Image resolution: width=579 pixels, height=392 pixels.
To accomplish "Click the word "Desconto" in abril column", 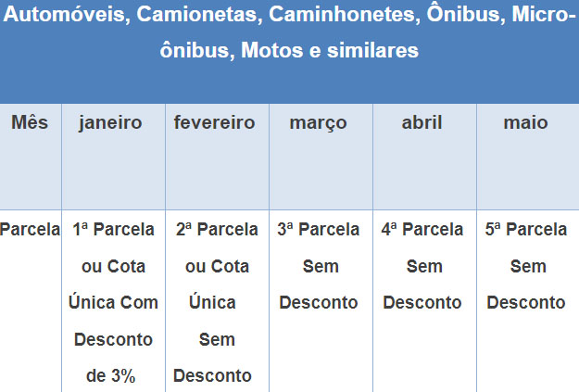I will tap(424, 302).
